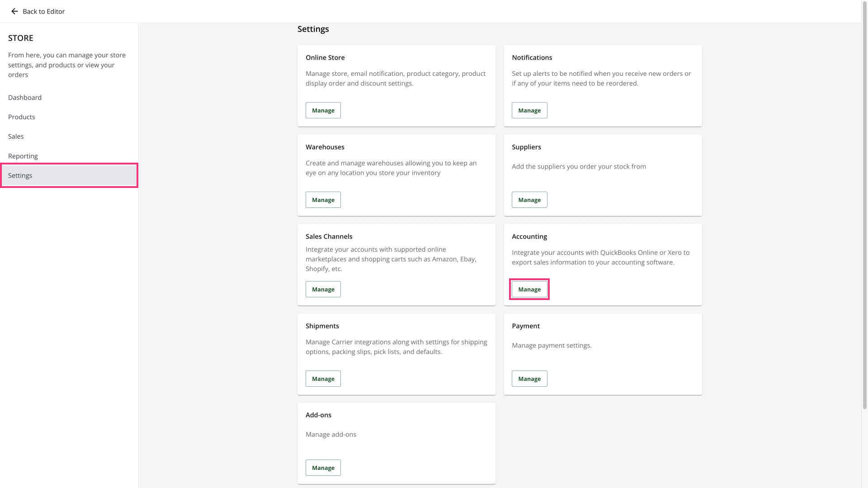The width and height of the screenshot is (868, 488).
Task: Select Settings in the sidebar
Action: tap(20, 175)
